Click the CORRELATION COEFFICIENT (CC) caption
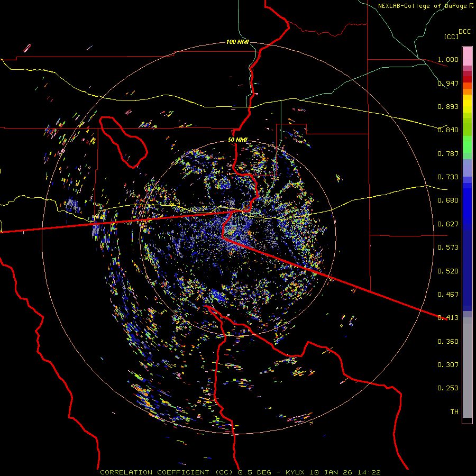This screenshot has width=476, height=476. pos(167,472)
